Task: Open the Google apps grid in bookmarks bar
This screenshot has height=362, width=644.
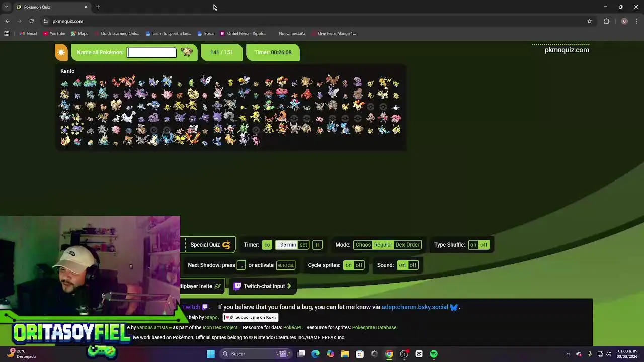Action: click(x=7, y=34)
